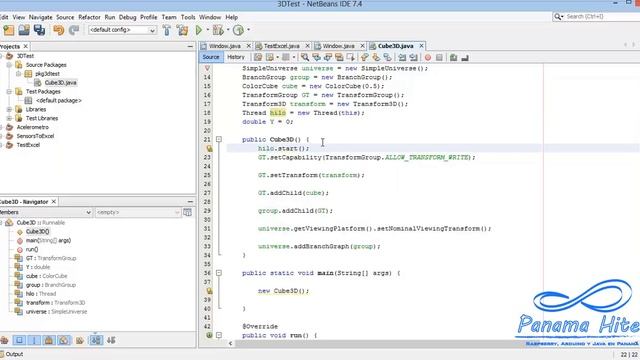Toggle Show Inner Classes filter in Navigator

64,340
